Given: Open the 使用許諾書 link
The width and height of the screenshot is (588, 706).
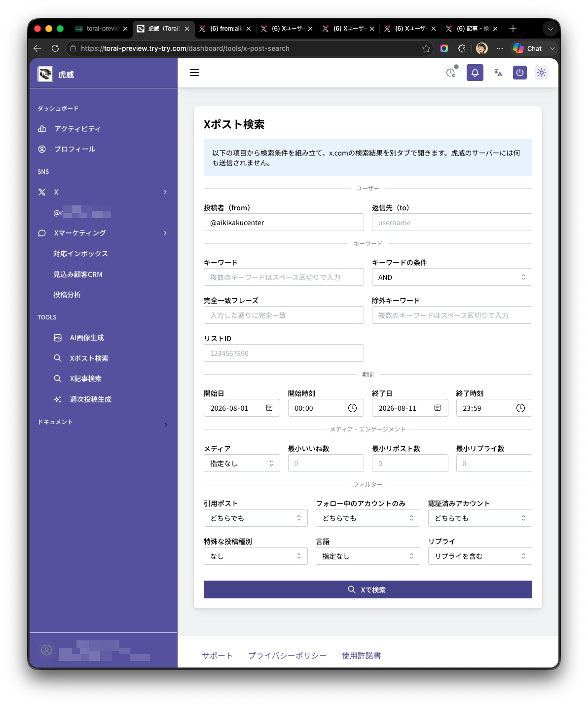Looking at the screenshot, I should coord(361,656).
